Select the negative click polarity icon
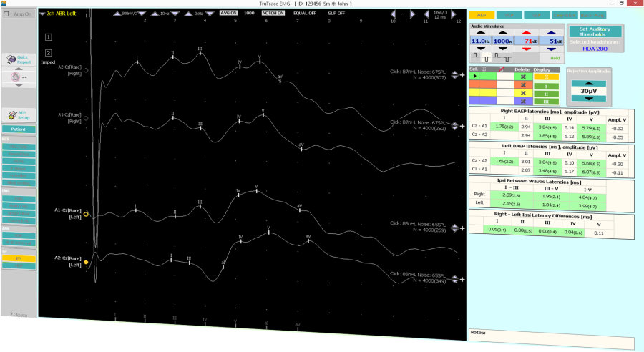The image size is (644, 352). (486, 57)
